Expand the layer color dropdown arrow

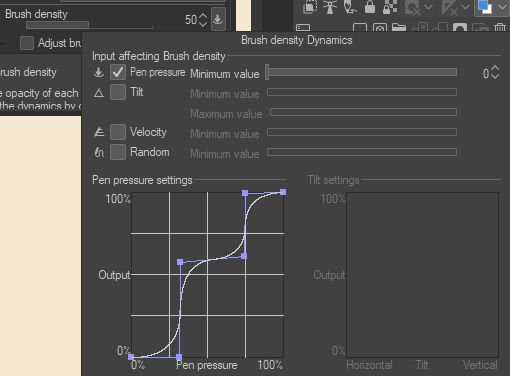pyautogui.click(x=501, y=7)
